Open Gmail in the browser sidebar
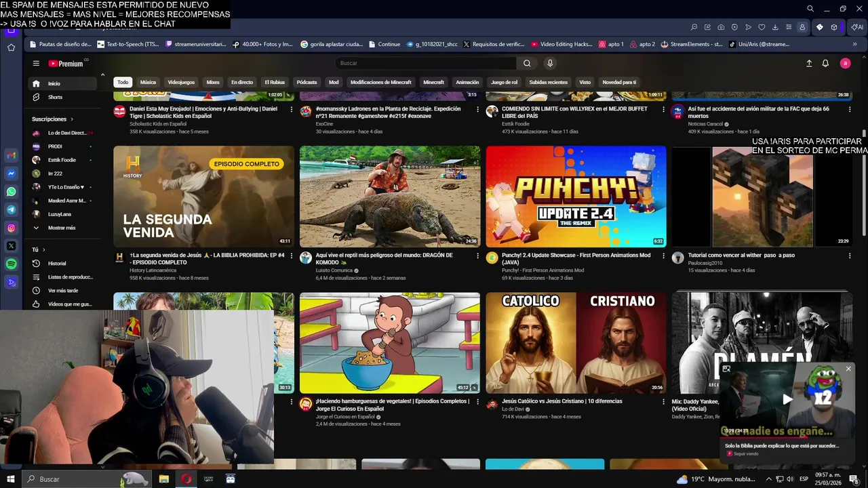This screenshot has height=488, width=868. pos(11,155)
